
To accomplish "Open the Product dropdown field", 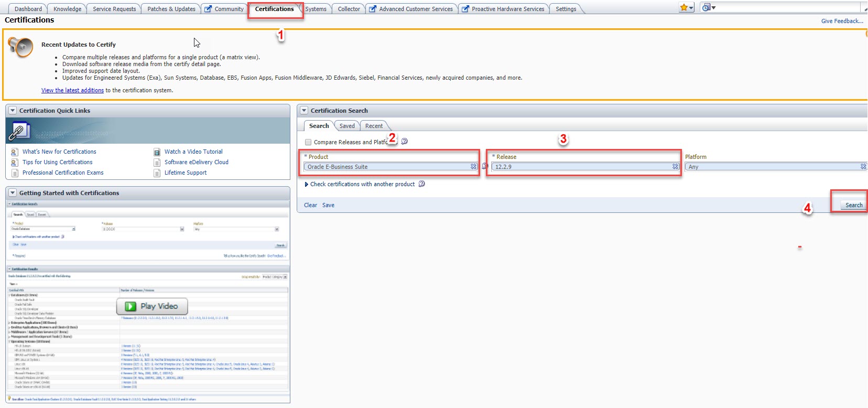I will click(390, 167).
